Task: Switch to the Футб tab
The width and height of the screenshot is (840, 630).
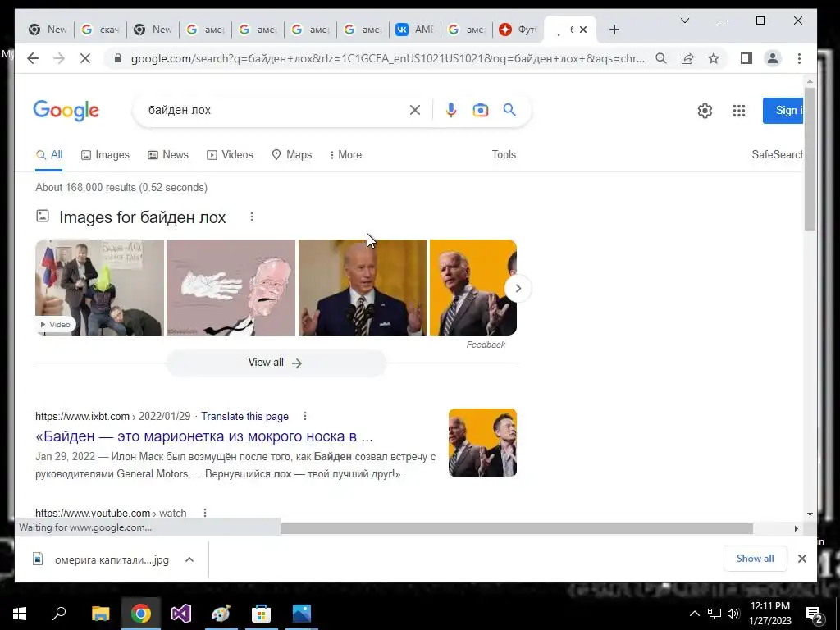Action: pos(518,30)
